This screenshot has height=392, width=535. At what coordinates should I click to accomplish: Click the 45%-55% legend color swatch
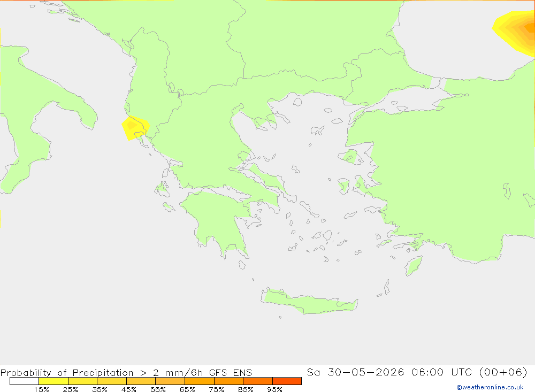[x=141, y=381]
